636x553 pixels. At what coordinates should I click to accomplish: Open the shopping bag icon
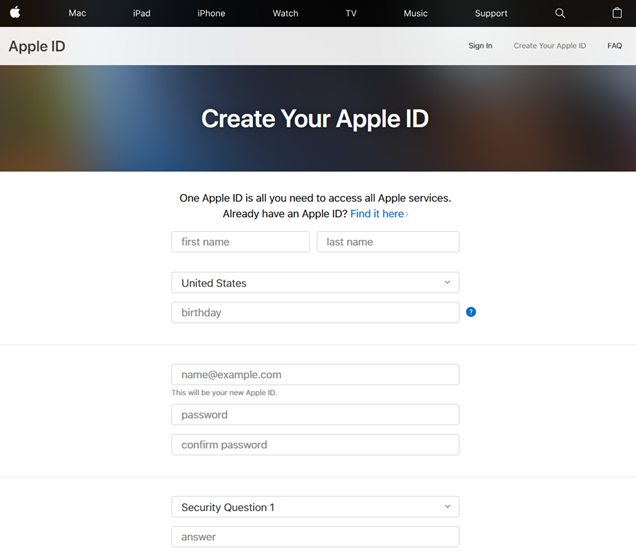[617, 13]
